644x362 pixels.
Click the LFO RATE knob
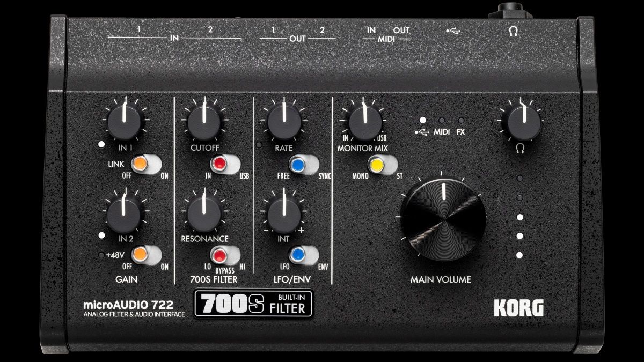pos(283,122)
